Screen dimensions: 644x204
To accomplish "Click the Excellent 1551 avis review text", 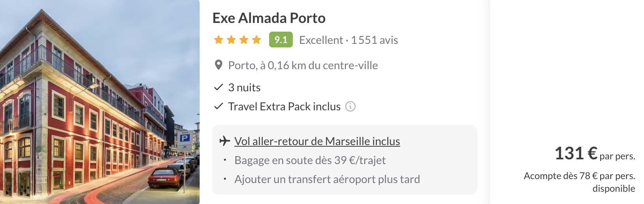I will (x=348, y=40).
